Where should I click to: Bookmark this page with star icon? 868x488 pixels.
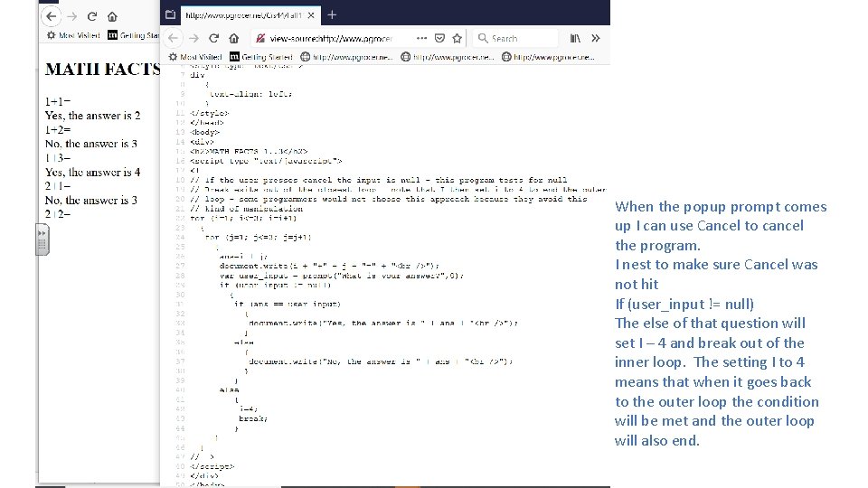coord(457,38)
